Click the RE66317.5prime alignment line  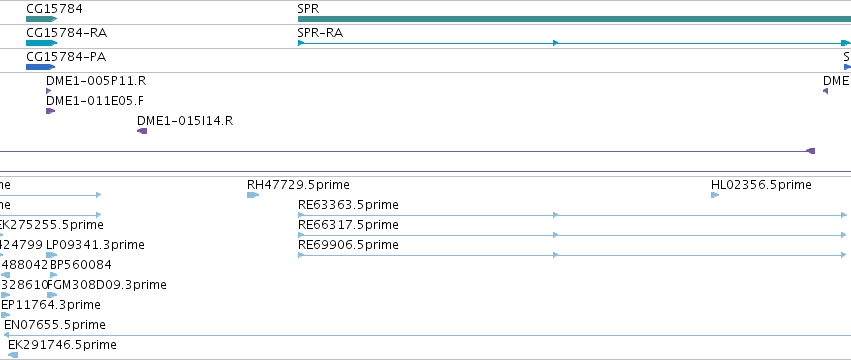coord(572,235)
